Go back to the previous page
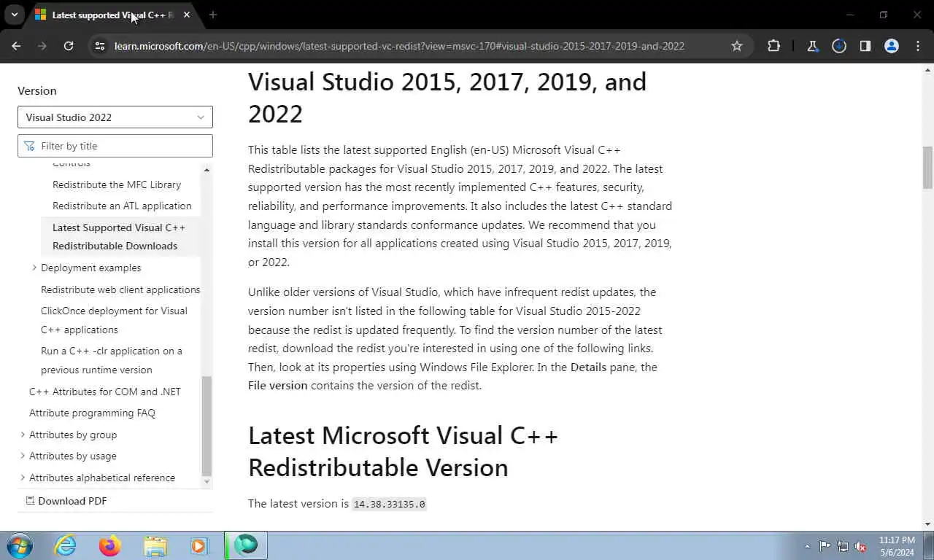The image size is (934, 560). point(16,46)
